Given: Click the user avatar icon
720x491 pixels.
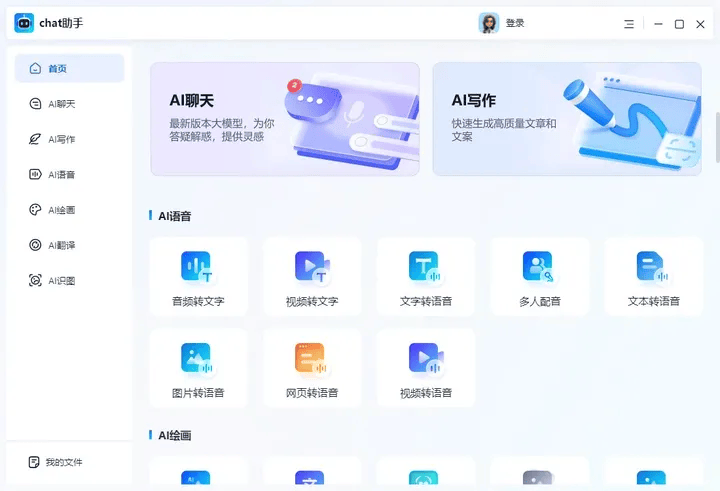Looking at the screenshot, I should [x=489, y=23].
